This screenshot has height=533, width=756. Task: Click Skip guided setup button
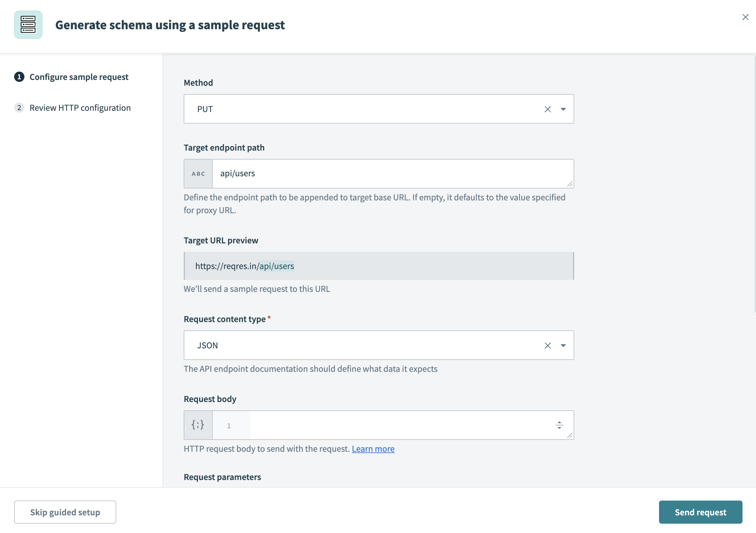coord(65,512)
